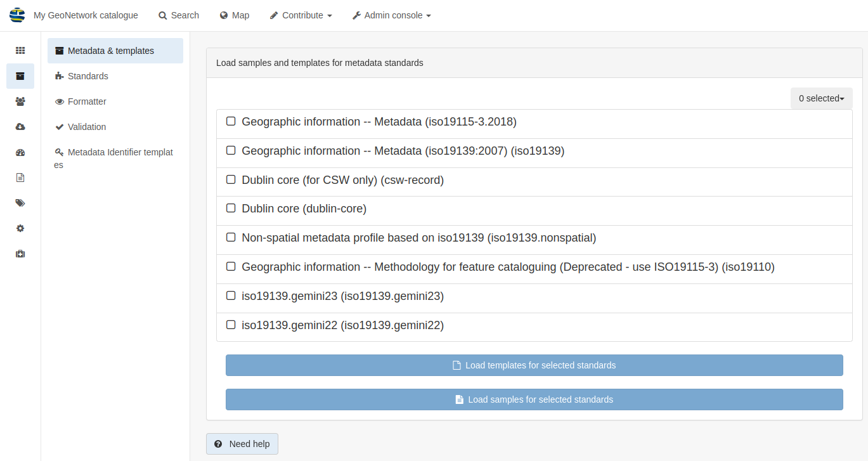Check the iso19139.gemini23 checkbox

click(x=231, y=295)
